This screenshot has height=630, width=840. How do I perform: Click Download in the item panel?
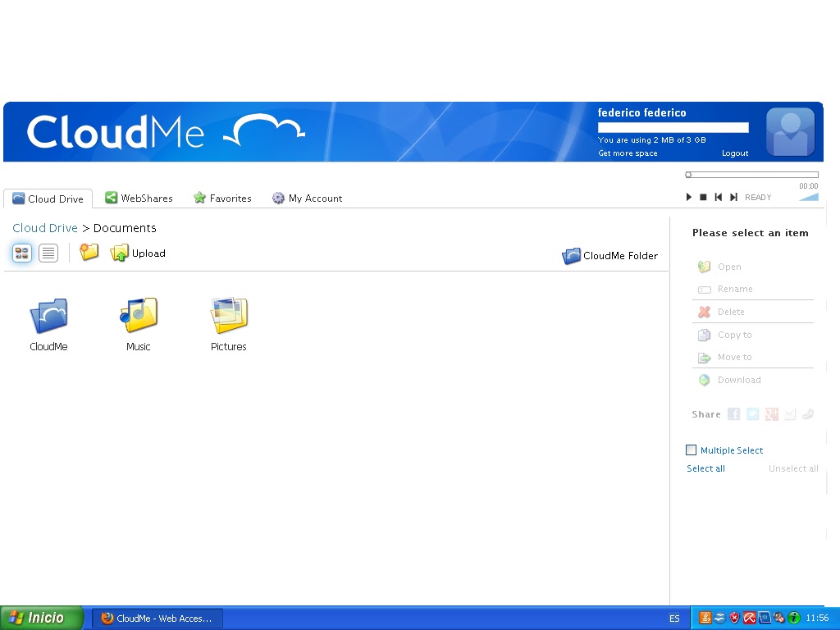click(729, 380)
